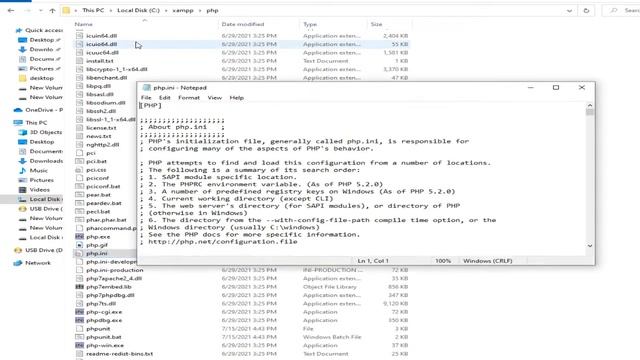
Task: Select php-cgi.exe application icon
Action: pyautogui.click(x=79, y=312)
